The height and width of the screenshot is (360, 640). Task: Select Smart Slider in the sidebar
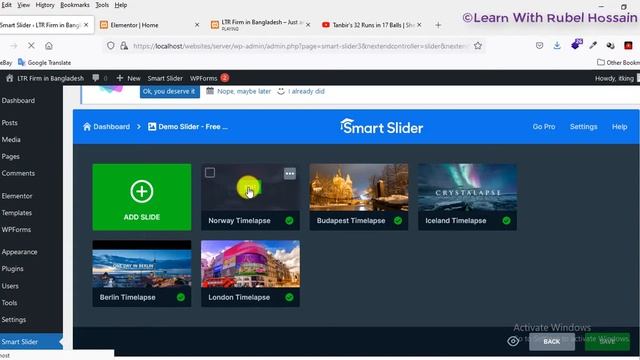coord(31,342)
